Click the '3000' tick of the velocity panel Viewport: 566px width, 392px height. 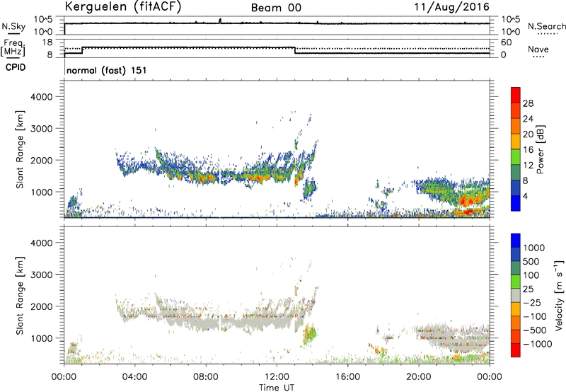(41, 275)
